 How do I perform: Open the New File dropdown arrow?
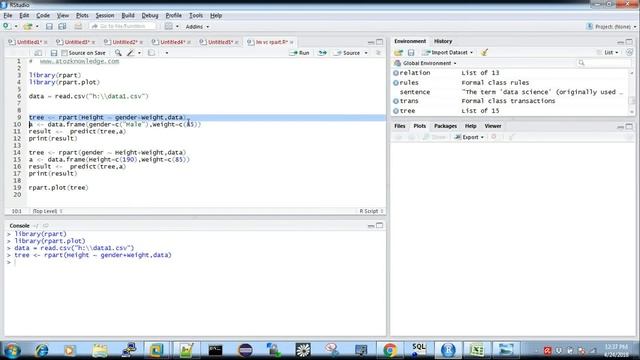point(16,27)
